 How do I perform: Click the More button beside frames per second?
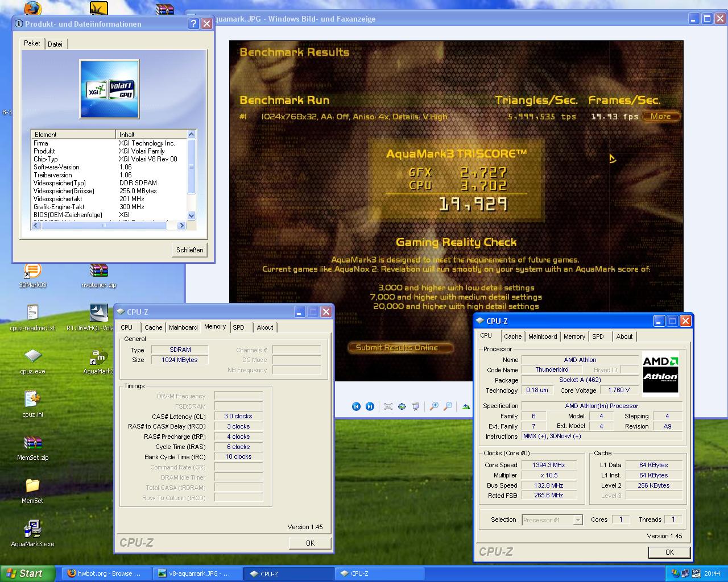click(x=661, y=117)
